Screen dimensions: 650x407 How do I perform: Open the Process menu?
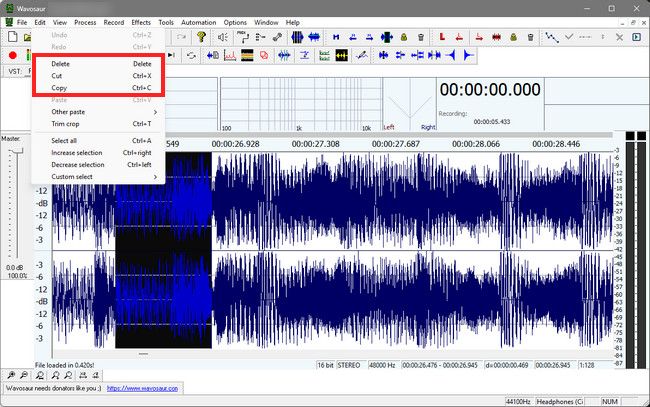click(85, 22)
